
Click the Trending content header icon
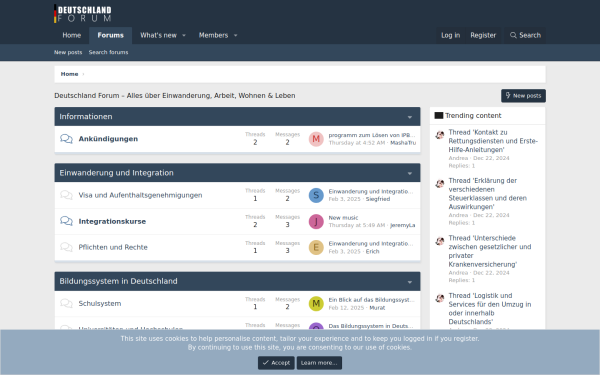point(439,116)
